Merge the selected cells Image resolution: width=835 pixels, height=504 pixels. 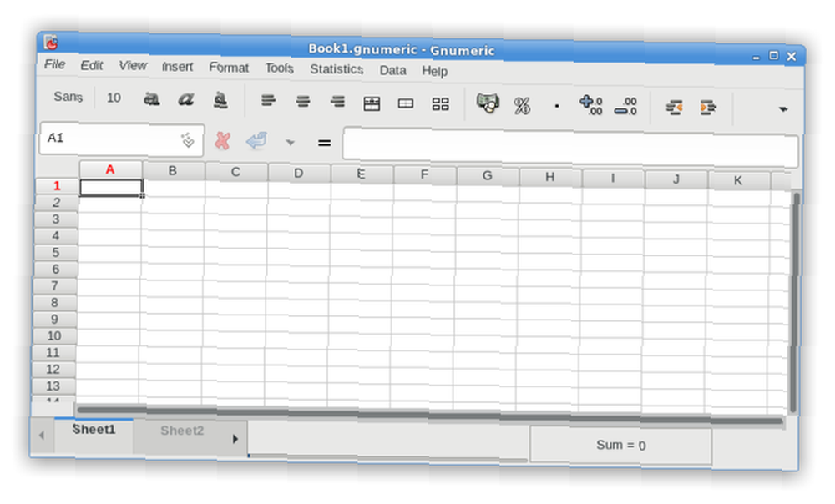point(406,103)
